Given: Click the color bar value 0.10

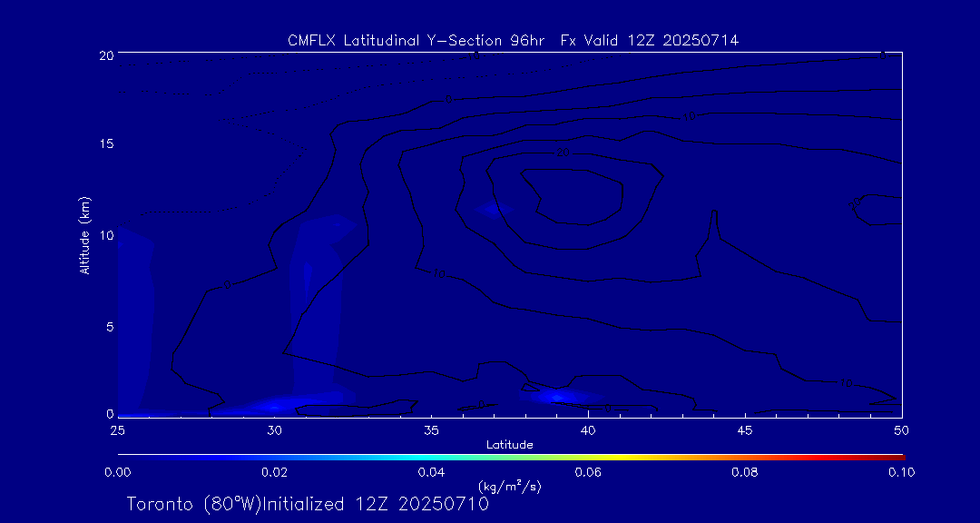Looking at the screenshot, I should tap(902, 472).
